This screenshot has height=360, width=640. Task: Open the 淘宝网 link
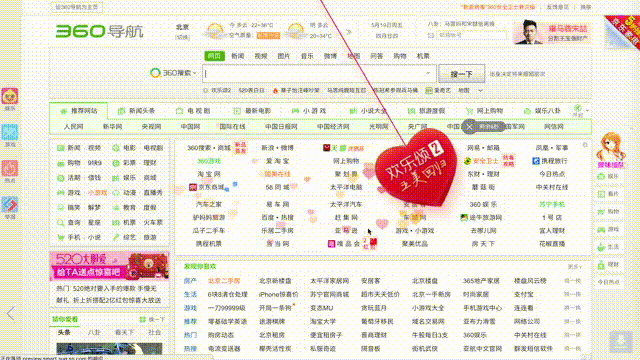coord(209,174)
